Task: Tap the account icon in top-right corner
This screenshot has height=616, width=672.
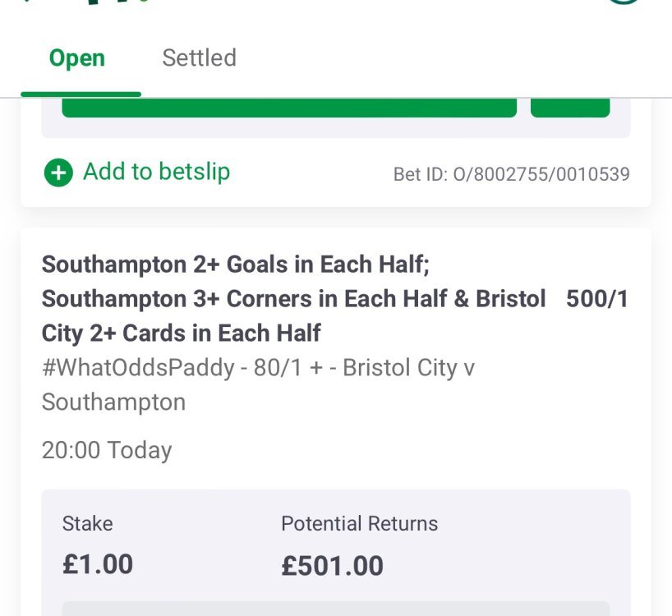Action: coord(624,2)
